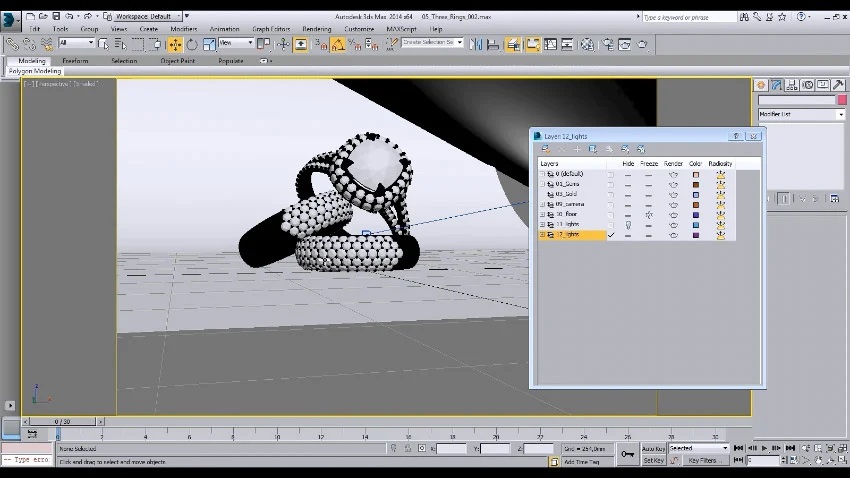Expand the 09_camera layer tree

(542, 204)
